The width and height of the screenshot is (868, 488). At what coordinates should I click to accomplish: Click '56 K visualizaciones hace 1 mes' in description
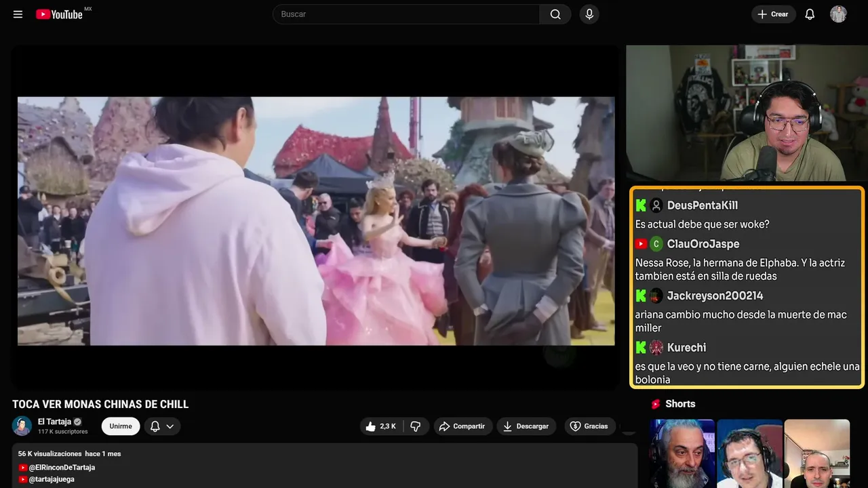[70, 453]
